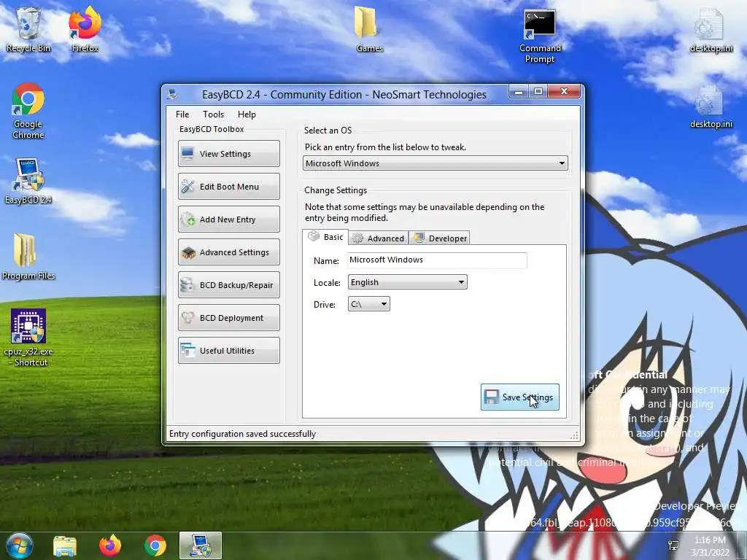Open the Help menu

coord(247,114)
